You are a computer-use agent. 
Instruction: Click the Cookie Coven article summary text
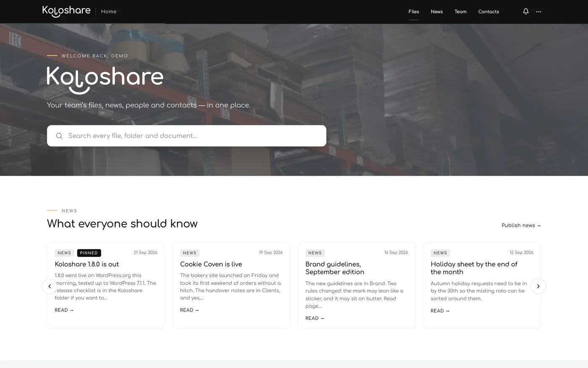click(231, 286)
